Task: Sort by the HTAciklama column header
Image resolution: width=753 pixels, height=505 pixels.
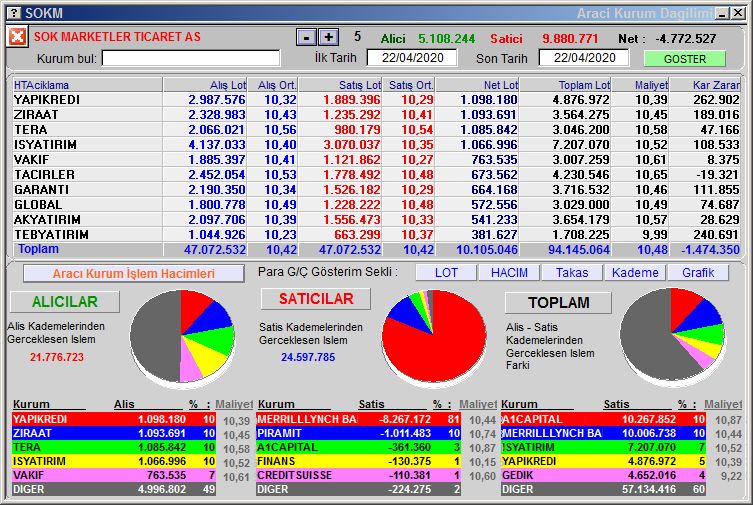Action: [88, 85]
